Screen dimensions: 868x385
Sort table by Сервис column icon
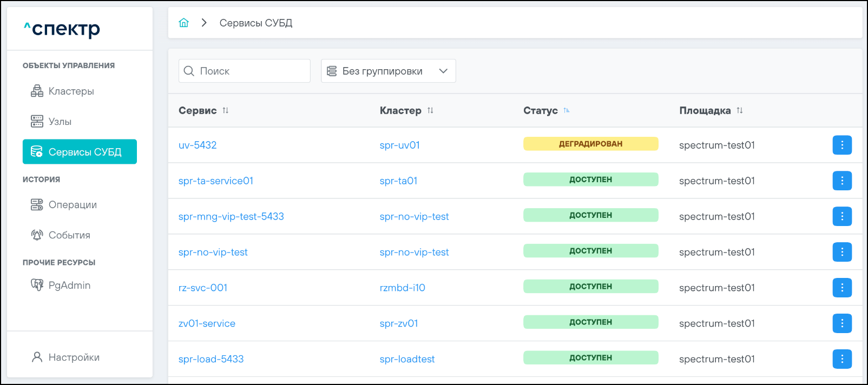coord(226,110)
